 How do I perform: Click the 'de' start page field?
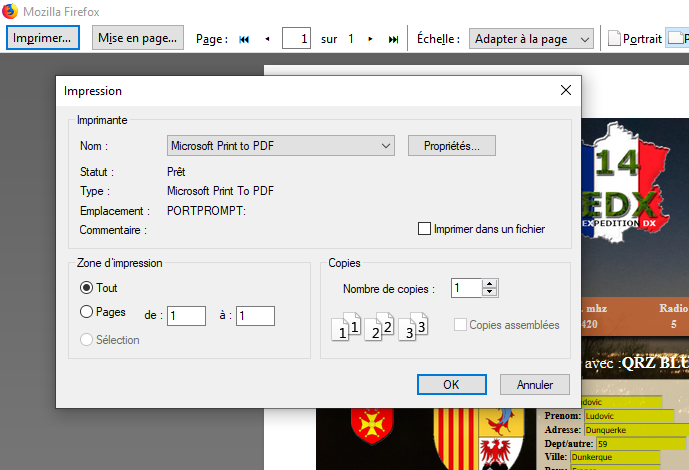click(x=186, y=316)
